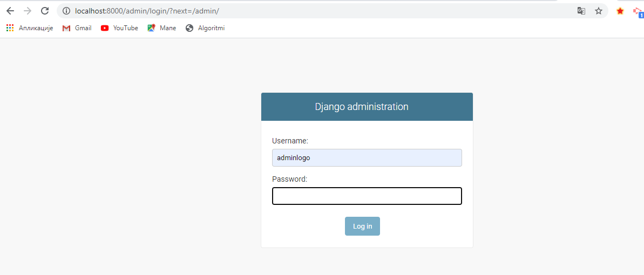Open the Gmail bookmark

[77, 28]
